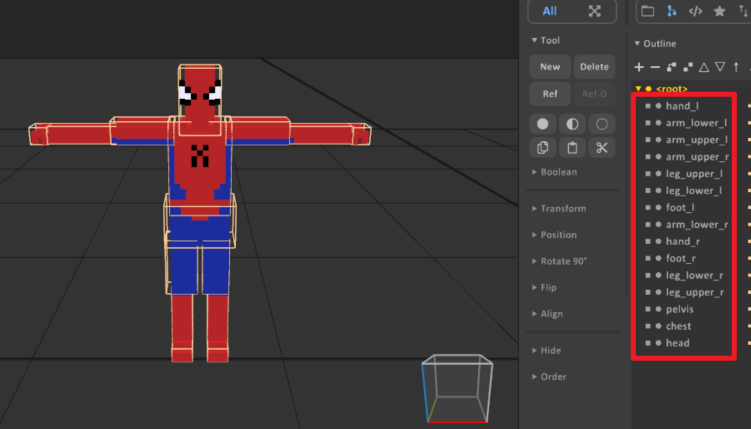Image resolution: width=751 pixels, height=429 pixels.
Task: Collapse the root node triangle
Action: point(638,89)
